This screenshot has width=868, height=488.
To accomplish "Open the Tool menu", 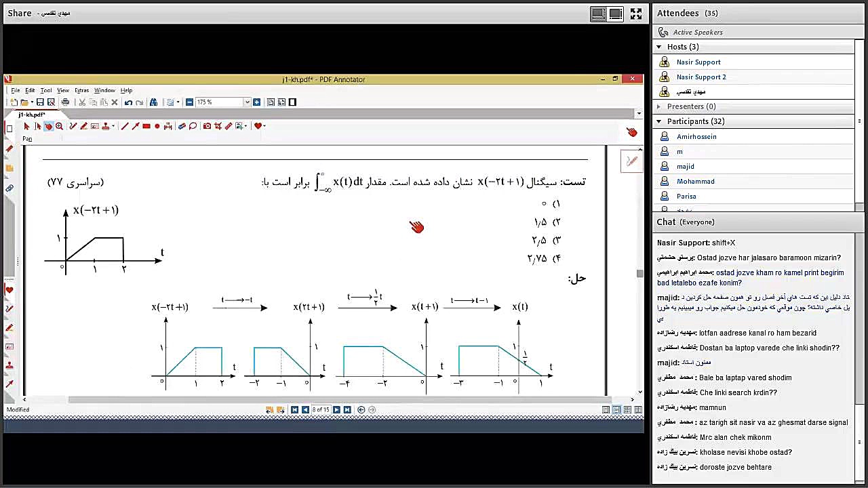I will (x=46, y=90).
